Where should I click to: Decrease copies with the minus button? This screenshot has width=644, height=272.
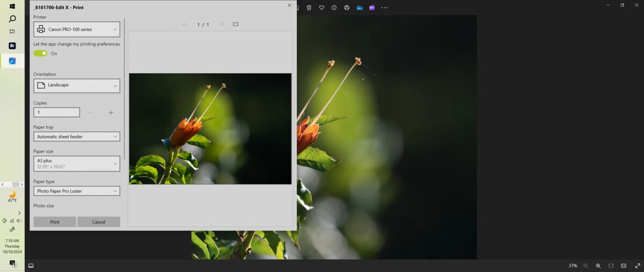(x=91, y=112)
